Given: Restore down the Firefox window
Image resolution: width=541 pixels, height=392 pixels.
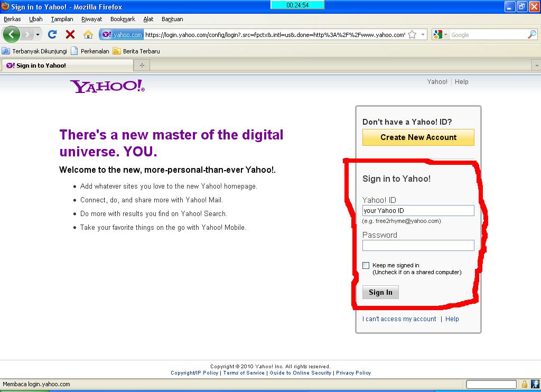Looking at the screenshot, I should pos(522,6).
